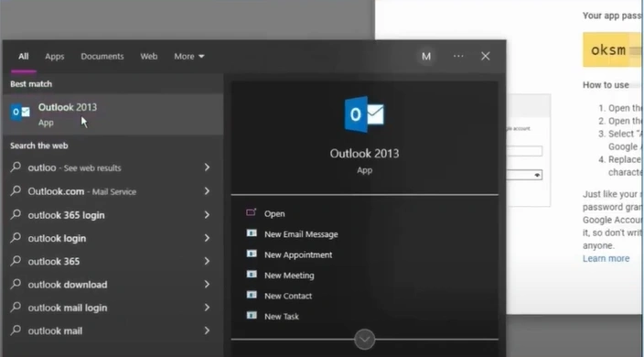
Task: Expand the 'outlook download' arrow
Action: coord(207,285)
